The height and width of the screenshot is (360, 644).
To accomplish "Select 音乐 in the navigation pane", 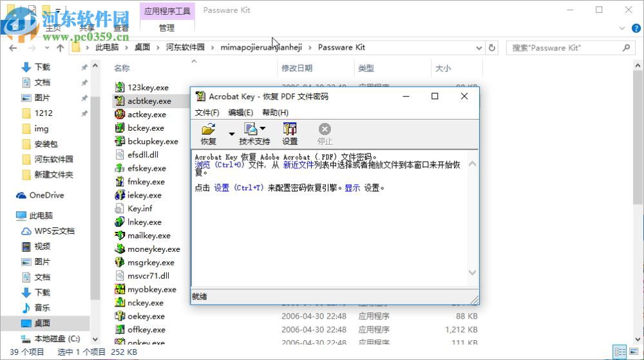I will click(x=42, y=307).
